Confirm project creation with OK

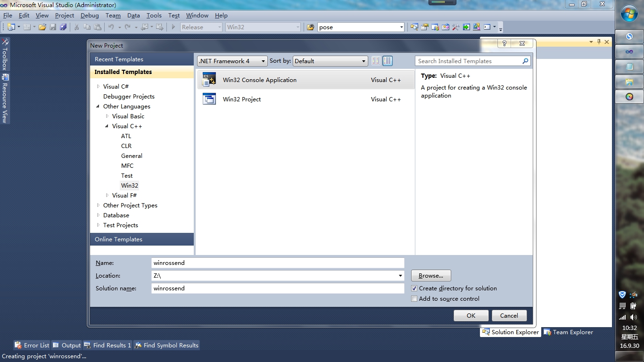(471, 316)
